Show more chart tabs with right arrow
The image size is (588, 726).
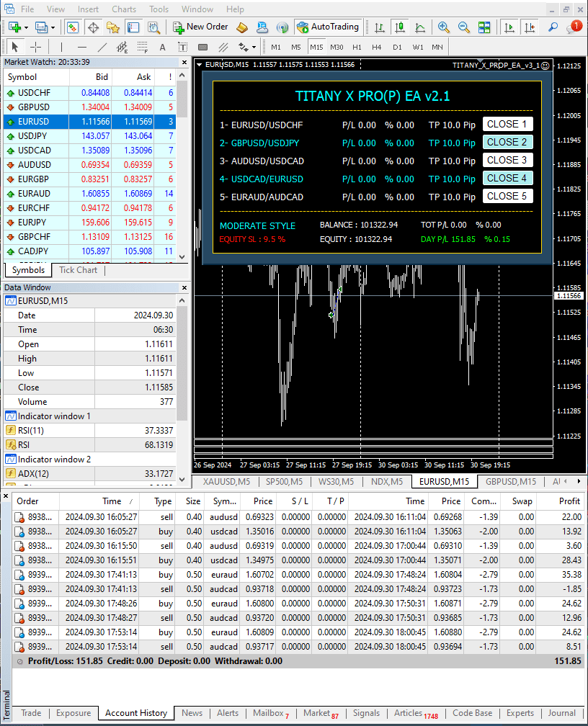point(579,482)
